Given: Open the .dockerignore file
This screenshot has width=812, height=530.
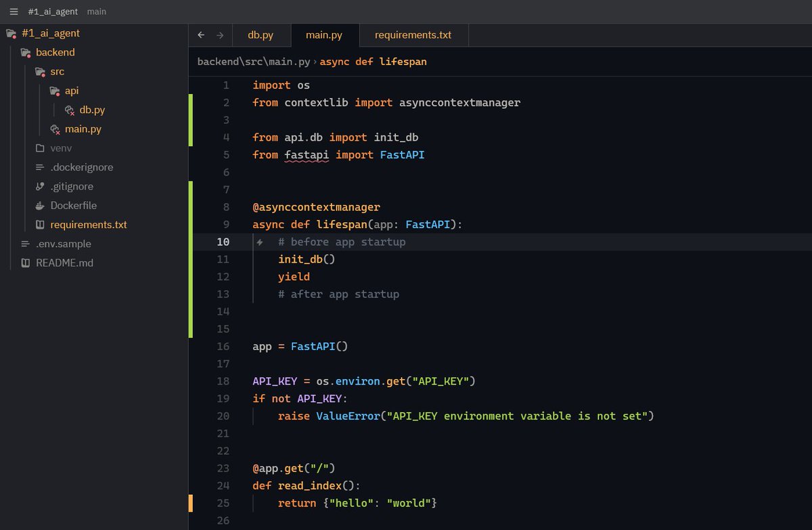Looking at the screenshot, I should coord(82,167).
